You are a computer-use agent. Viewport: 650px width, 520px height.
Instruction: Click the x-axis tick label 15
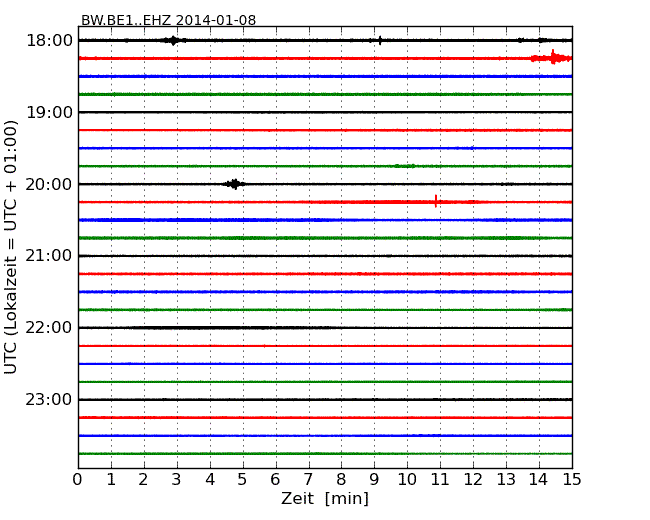(572, 480)
